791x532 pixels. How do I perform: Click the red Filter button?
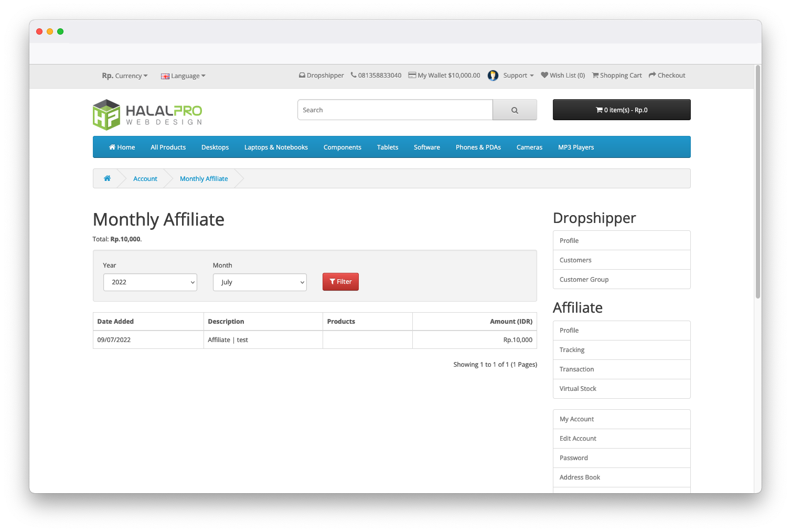[340, 282]
